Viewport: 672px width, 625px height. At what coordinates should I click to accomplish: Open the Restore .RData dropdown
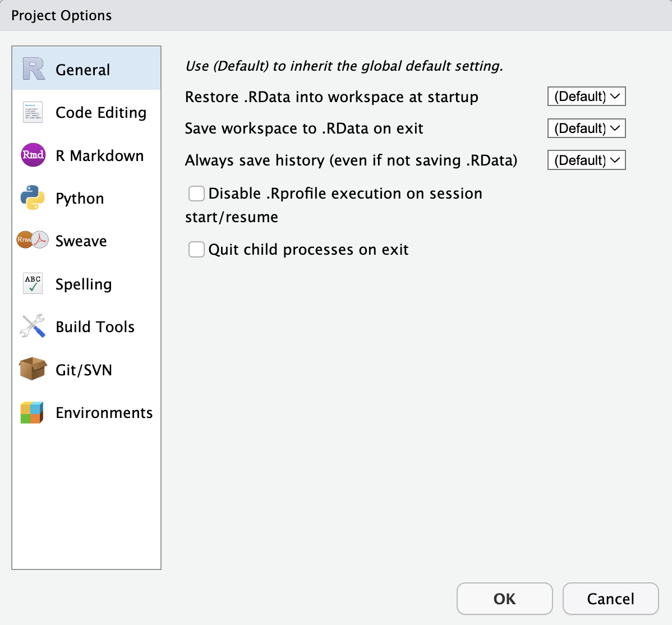(586, 96)
